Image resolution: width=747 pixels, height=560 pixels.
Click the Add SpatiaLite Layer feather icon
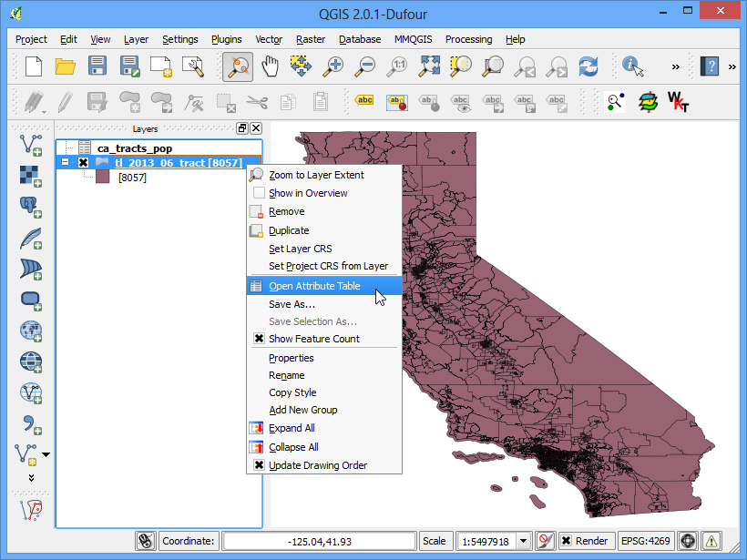pyautogui.click(x=31, y=238)
